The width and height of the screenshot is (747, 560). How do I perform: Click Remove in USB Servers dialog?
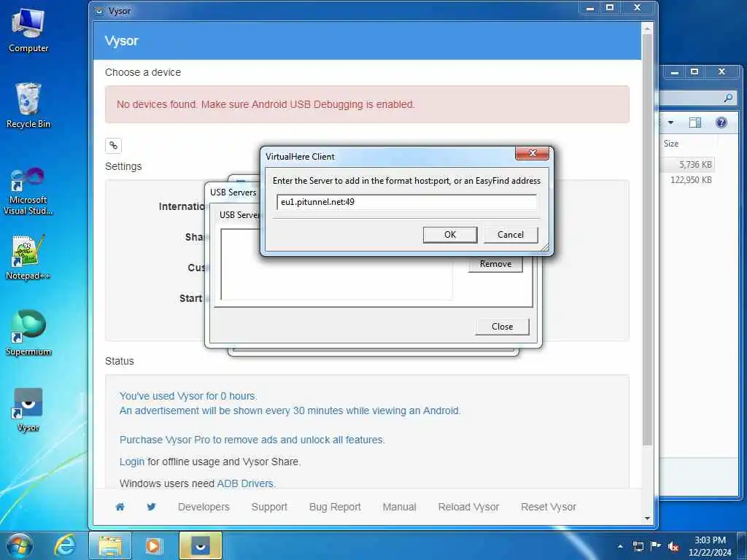tap(495, 264)
